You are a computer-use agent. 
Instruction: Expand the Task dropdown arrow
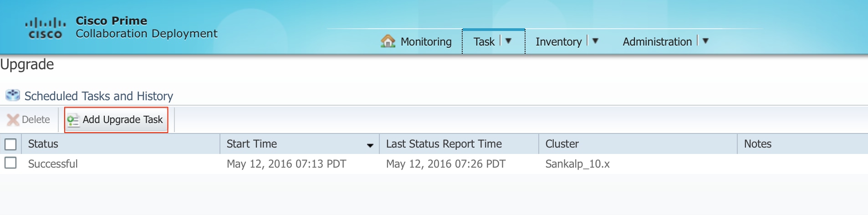[x=509, y=41]
